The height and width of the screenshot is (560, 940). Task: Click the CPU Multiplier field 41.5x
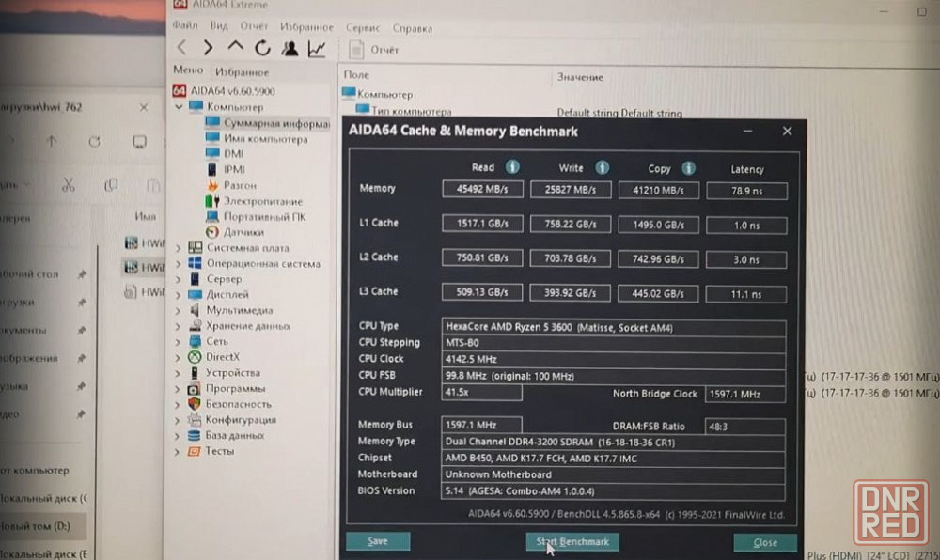point(481,393)
